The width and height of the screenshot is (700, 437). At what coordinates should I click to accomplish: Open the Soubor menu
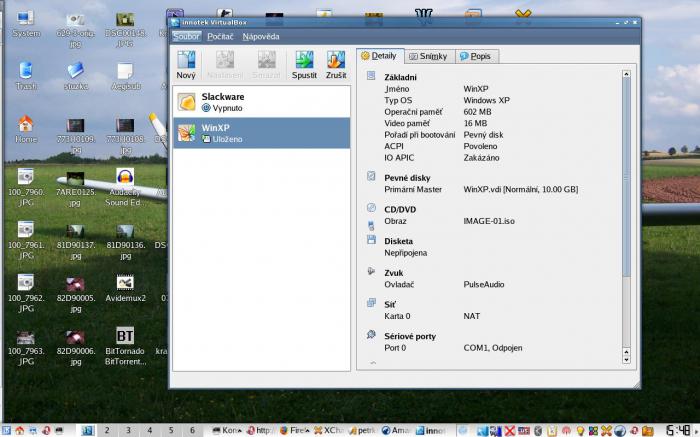coord(186,37)
